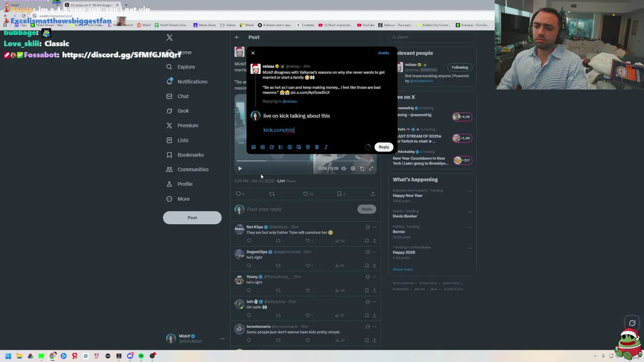The height and width of the screenshot is (362, 644).
Task: Mute the post video volume
Action: pyautogui.click(x=344, y=168)
